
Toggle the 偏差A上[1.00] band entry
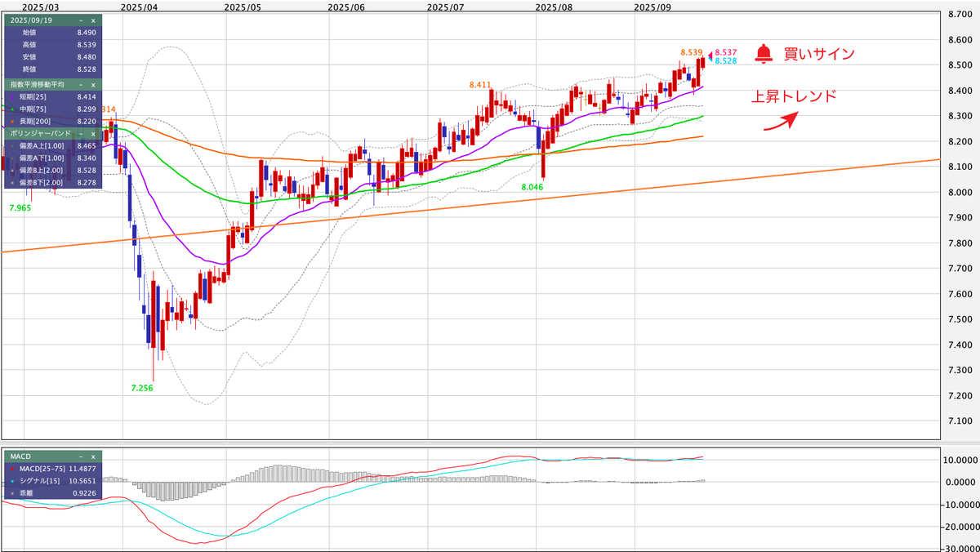(x=39, y=145)
